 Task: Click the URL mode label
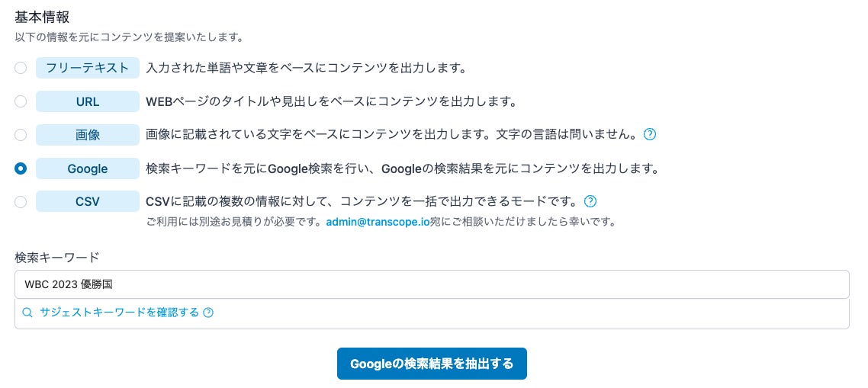(x=88, y=101)
